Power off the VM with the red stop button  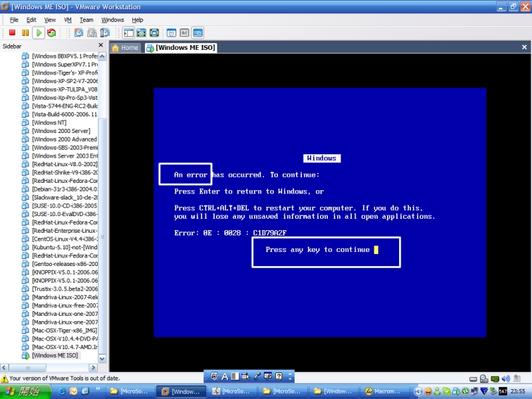pyautogui.click(x=12, y=33)
